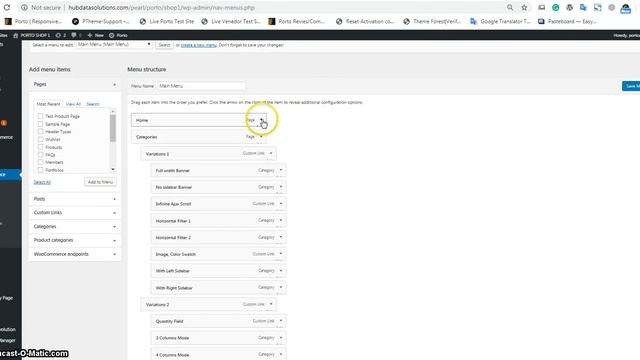
Task: Open the Porto item in admin bar
Action: [x=118, y=35]
